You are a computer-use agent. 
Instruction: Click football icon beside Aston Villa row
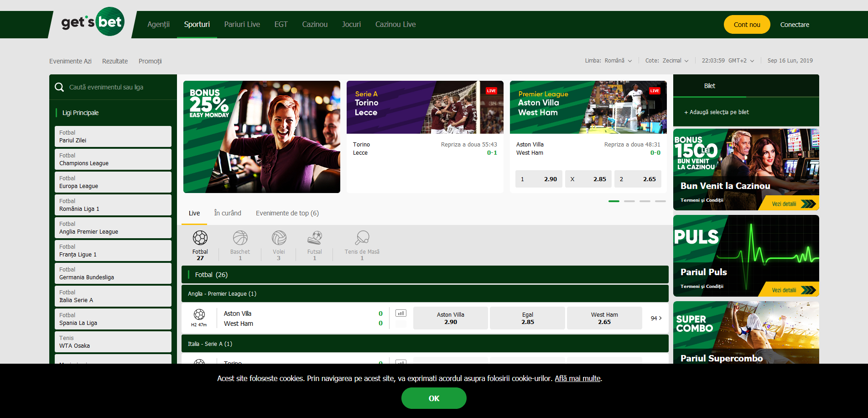coord(199,314)
